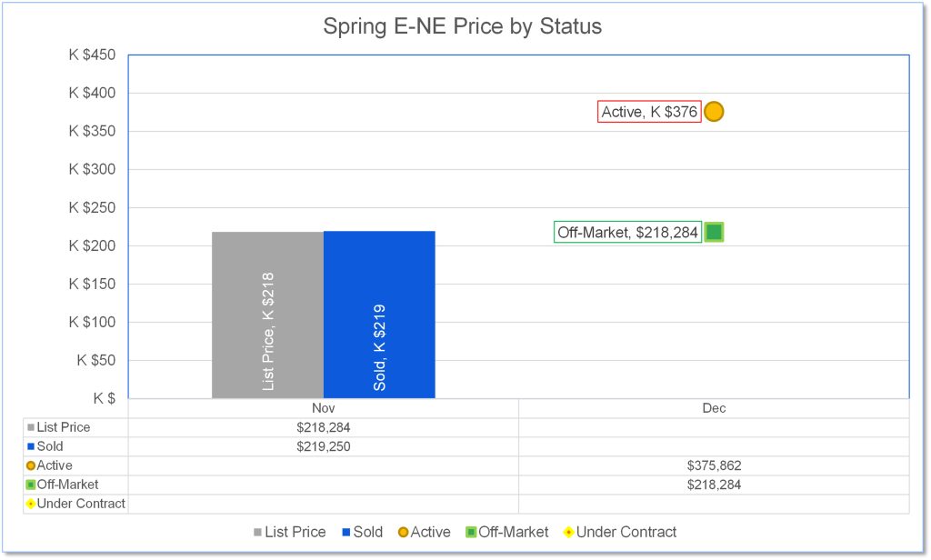Click the List Price legend entry at bottom
The image size is (931, 560).
288,532
